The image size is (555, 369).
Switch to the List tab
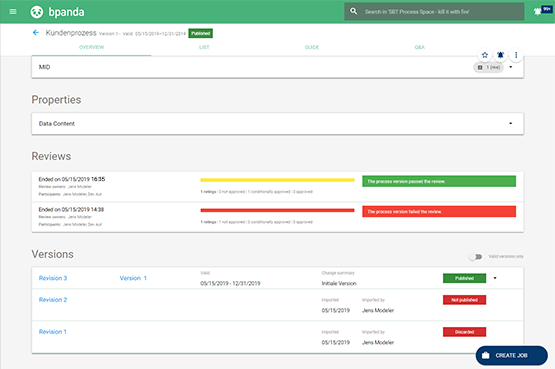204,47
